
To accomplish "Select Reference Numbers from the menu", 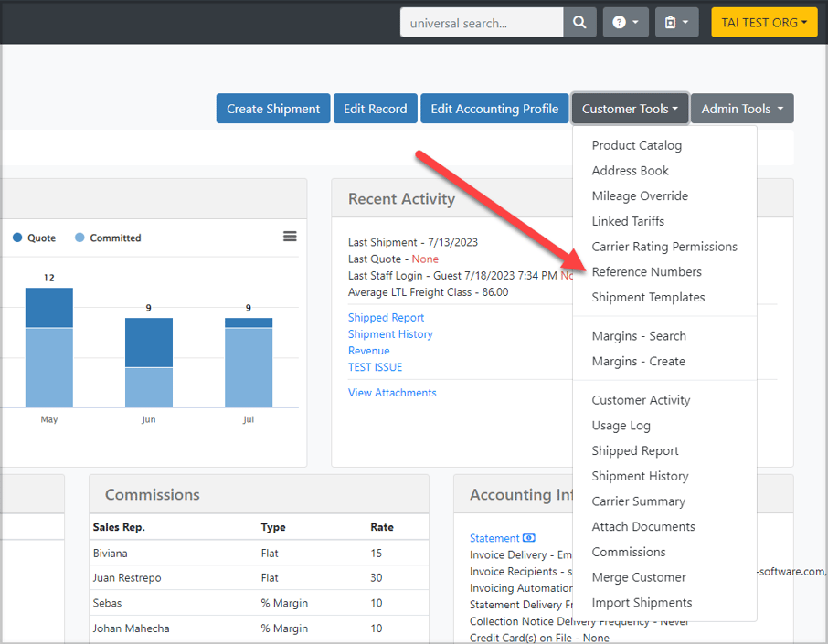I will click(646, 271).
